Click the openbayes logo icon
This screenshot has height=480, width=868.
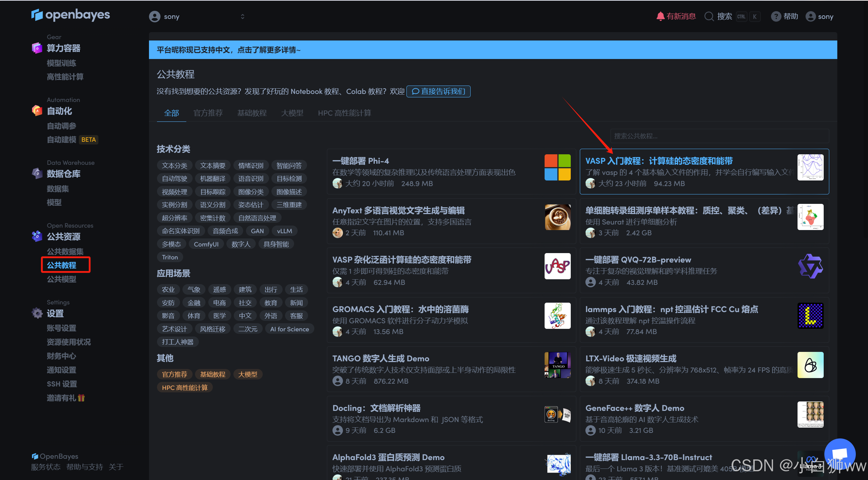pos(37,15)
